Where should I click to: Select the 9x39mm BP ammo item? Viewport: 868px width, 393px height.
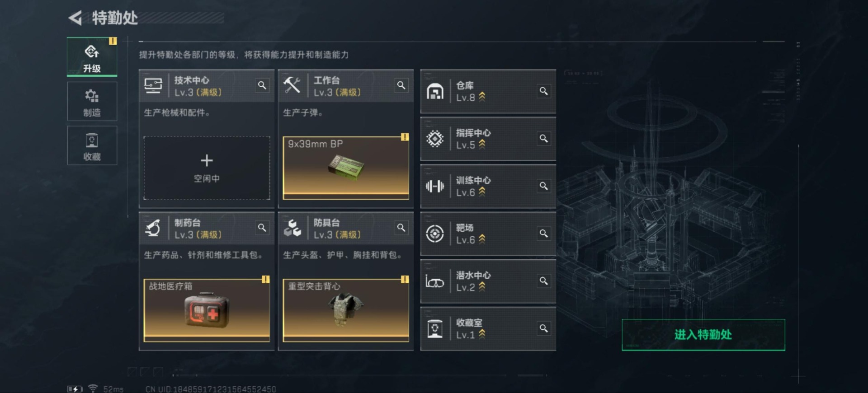(346, 168)
